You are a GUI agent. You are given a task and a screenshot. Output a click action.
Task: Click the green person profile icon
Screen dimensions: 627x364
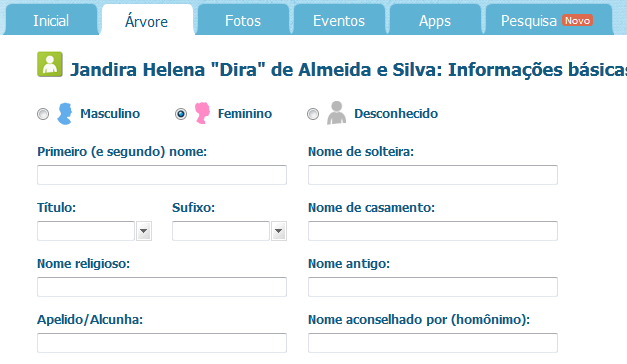coord(50,64)
